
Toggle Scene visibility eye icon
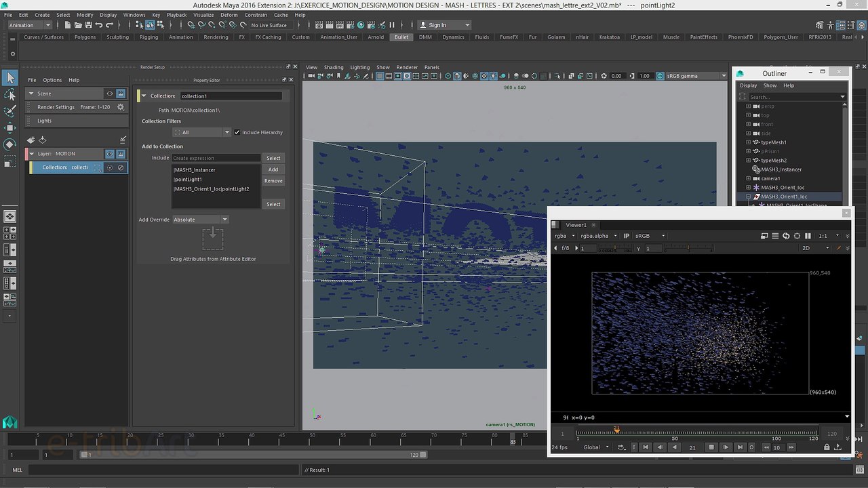(x=109, y=94)
